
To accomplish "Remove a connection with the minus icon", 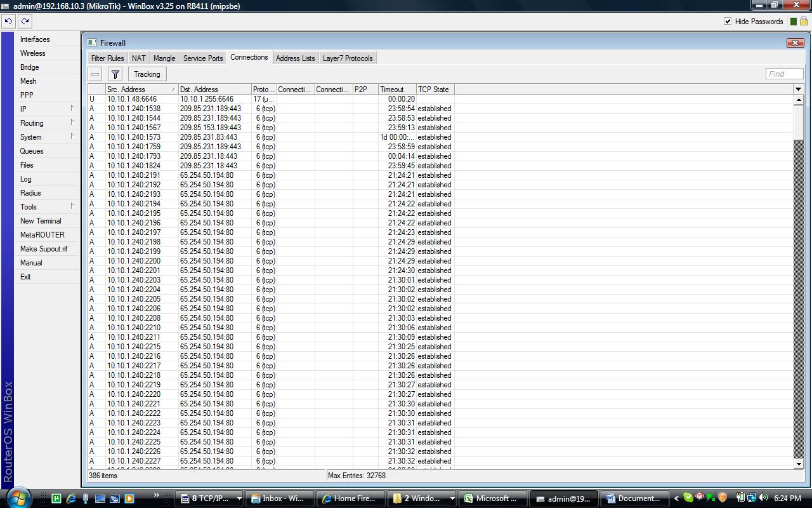I will click(95, 74).
